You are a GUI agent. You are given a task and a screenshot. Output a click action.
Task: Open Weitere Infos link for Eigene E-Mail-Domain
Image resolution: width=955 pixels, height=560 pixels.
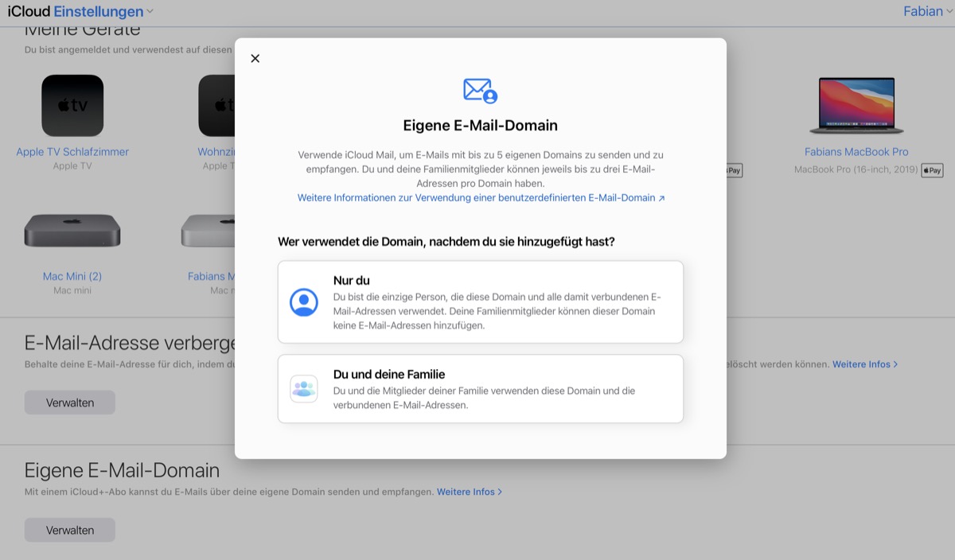pyautogui.click(x=469, y=492)
